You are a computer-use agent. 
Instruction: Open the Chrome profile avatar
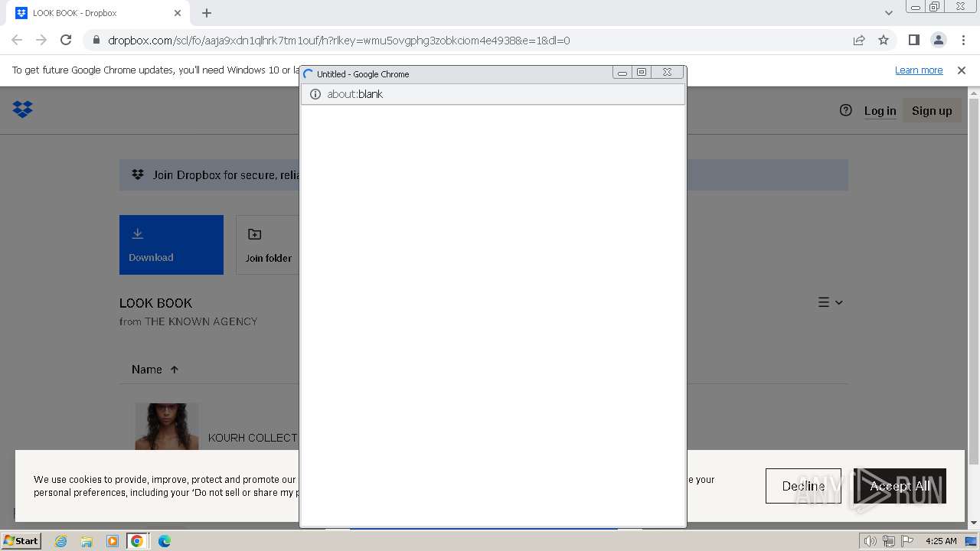(938, 40)
